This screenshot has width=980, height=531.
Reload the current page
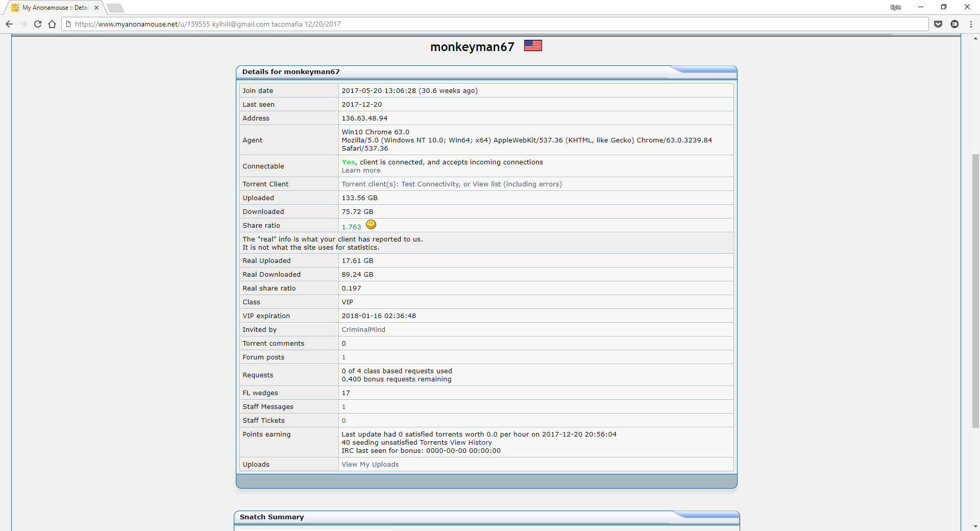[38, 24]
